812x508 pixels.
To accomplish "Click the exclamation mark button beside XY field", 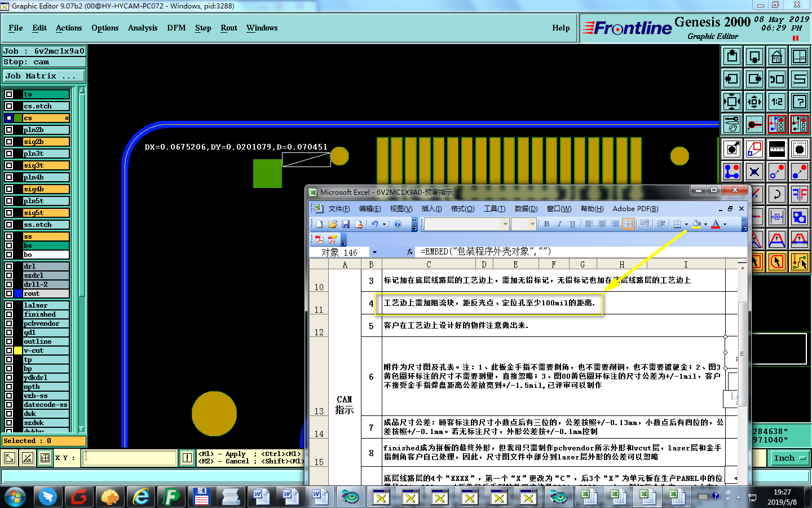I will (187, 458).
